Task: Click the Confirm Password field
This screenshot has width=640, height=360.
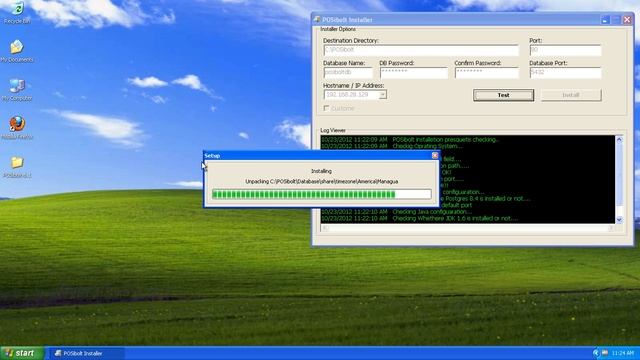Action: click(x=487, y=73)
